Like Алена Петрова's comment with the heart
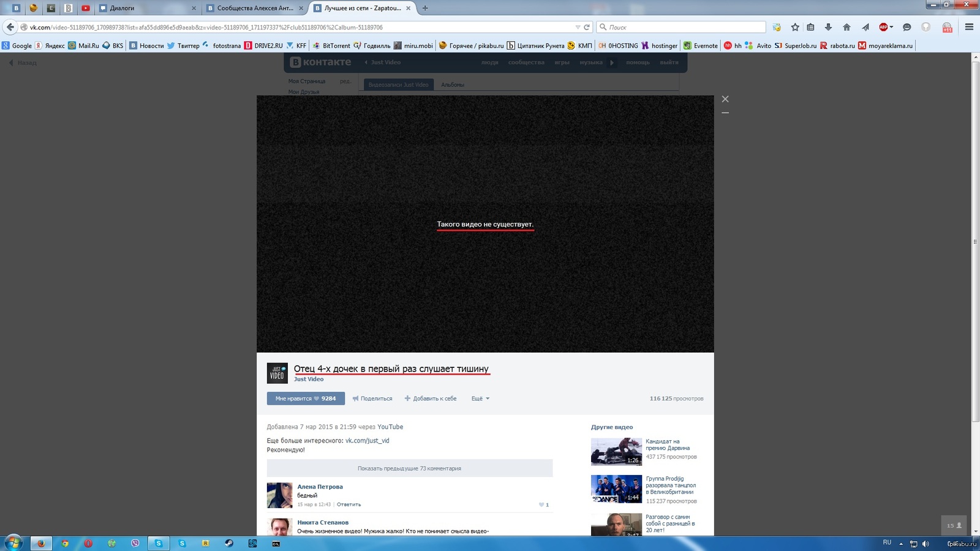Viewport: 980px width, 551px height. (x=542, y=505)
